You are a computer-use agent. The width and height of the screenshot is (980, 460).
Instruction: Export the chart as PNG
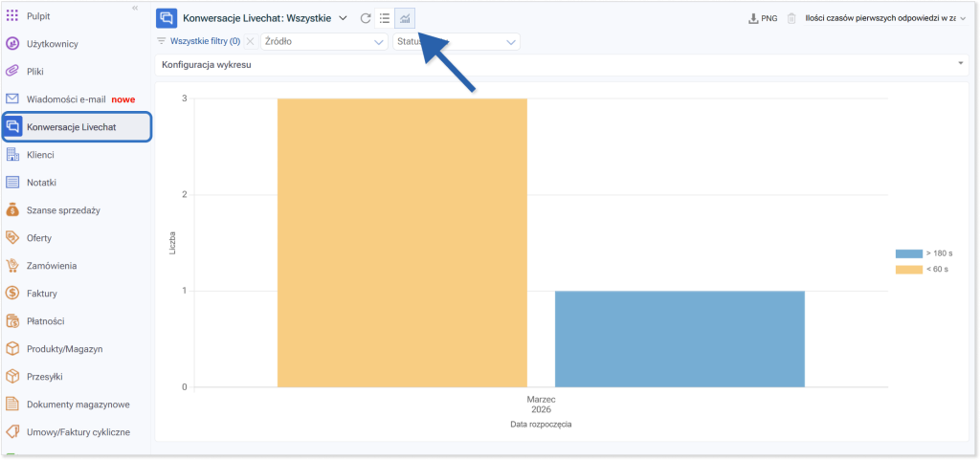coord(762,18)
